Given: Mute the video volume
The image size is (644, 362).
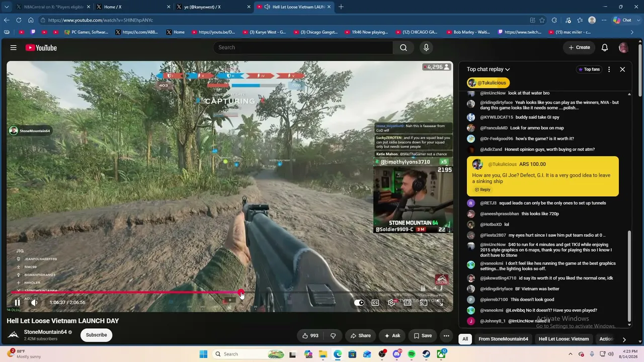Looking at the screenshot, I should click(x=34, y=302).
